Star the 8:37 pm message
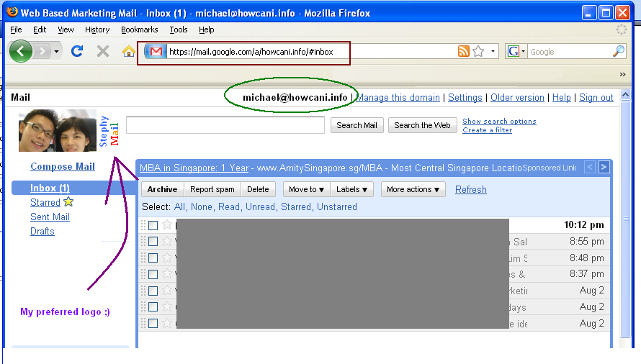 (167, 273)
